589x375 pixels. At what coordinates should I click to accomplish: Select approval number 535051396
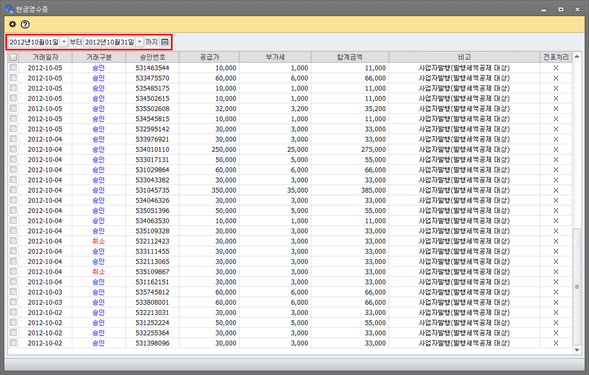coord(152,210)
